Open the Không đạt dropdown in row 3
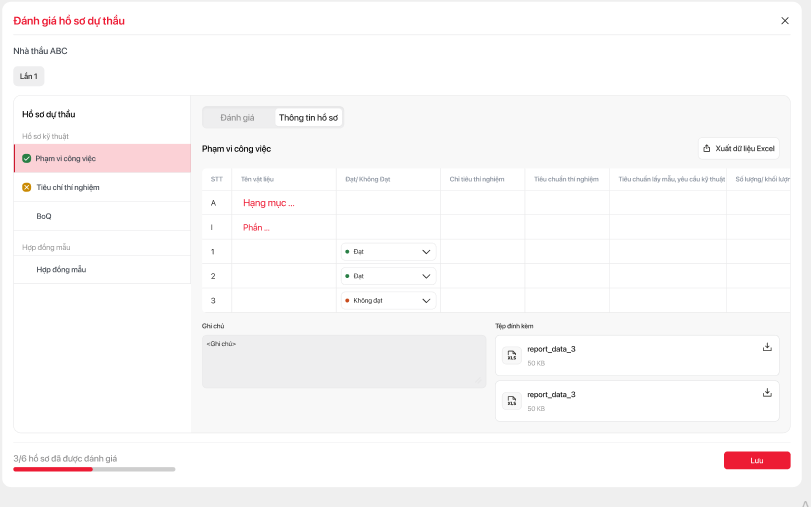Viewport: 811px width, 507px height. tap(388, 300)
